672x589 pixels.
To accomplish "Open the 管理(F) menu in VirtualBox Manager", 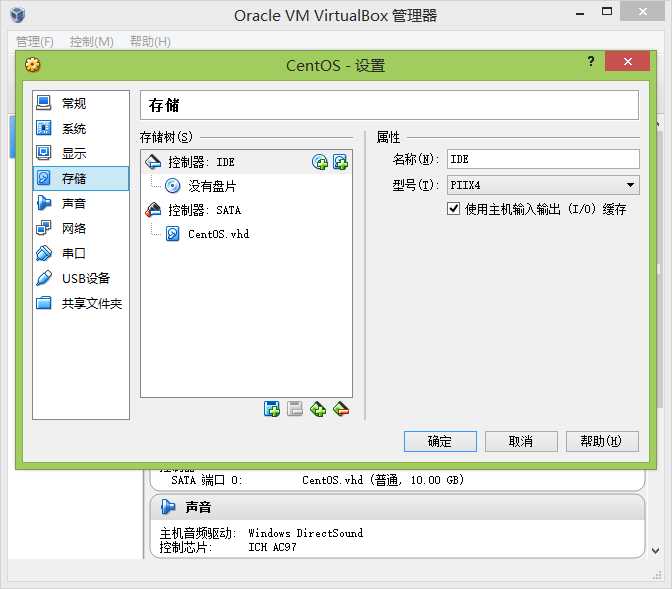I will tap(35, 42).
